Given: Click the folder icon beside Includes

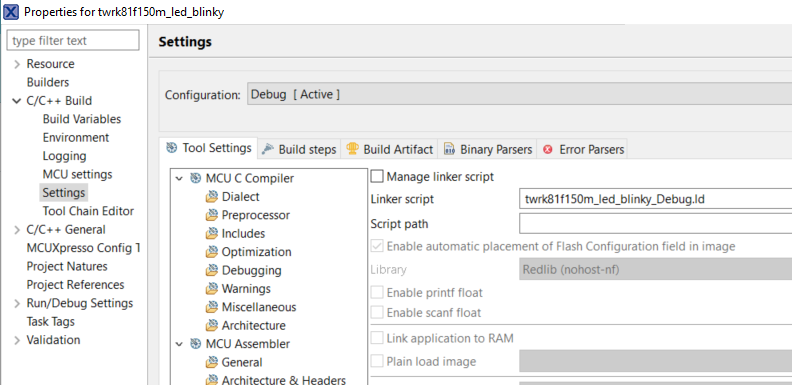Looking at the screenshot, I should click(212, 233).
